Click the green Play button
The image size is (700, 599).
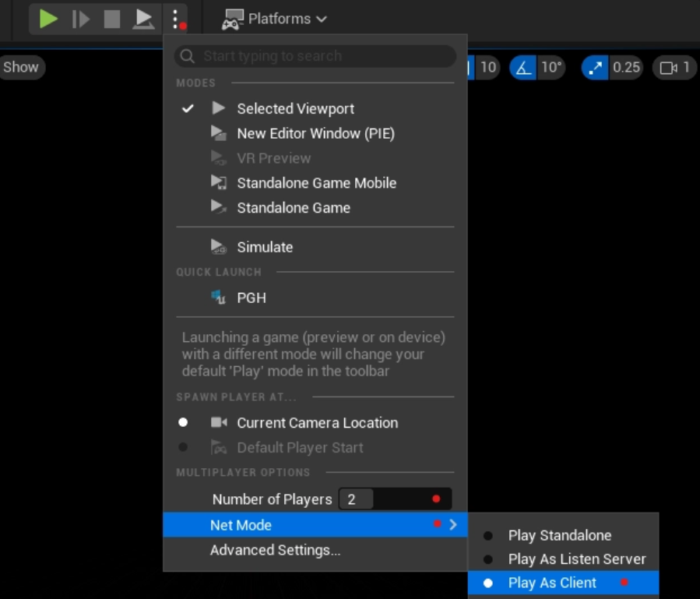coord(48,19)
